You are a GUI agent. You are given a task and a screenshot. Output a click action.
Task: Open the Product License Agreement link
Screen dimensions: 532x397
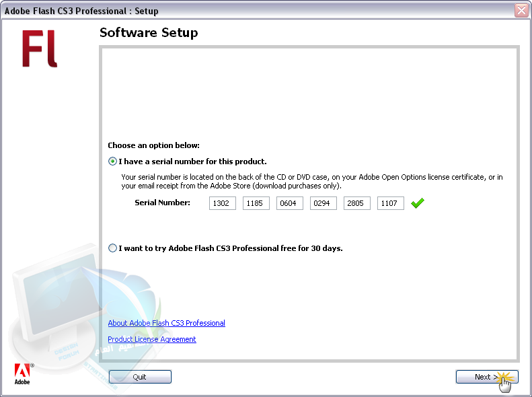151,339
